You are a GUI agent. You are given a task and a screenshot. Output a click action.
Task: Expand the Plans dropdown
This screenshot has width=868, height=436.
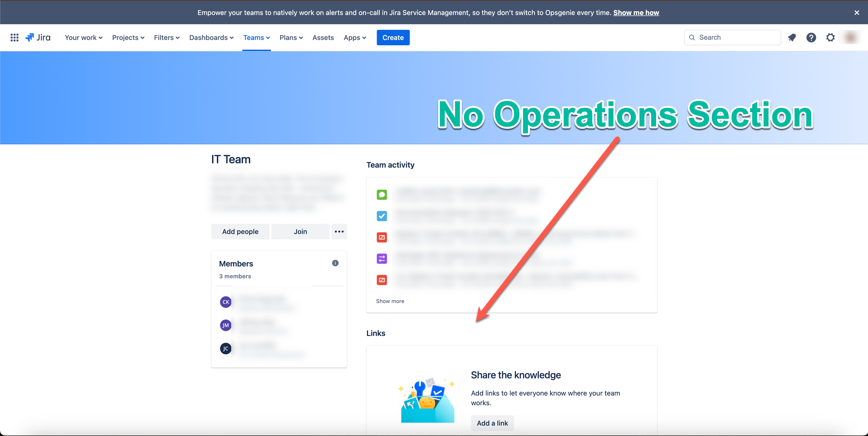291,37
